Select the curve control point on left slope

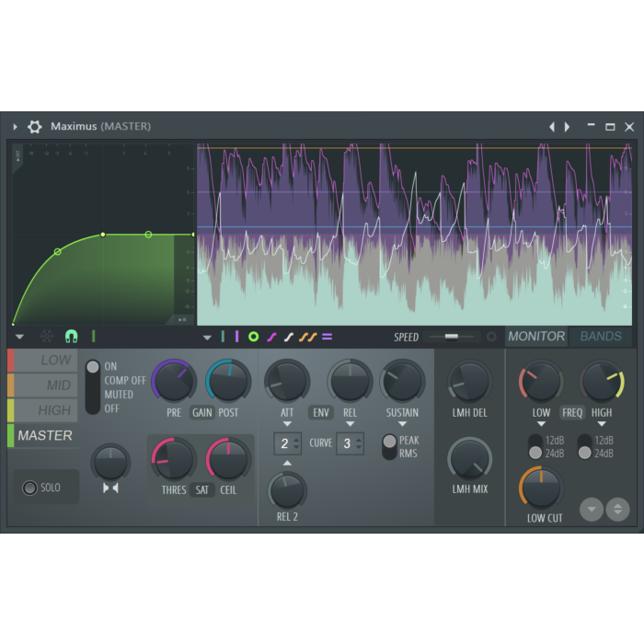tap(57, 251)
